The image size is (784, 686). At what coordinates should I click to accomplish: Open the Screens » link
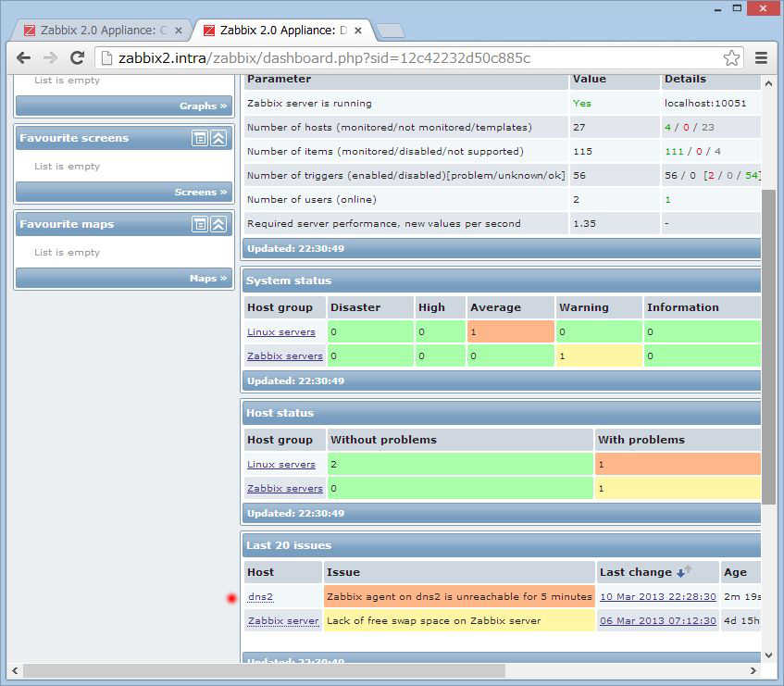click(x=201, y=192)
